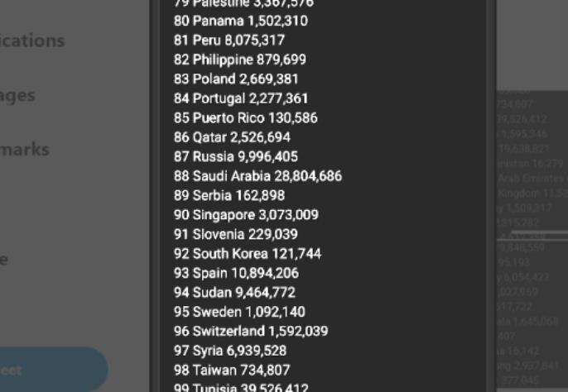Click the Saudi Arabia 28,804,686 line
The height and width of the screenshot is (392, 568).
coord(257,176)
